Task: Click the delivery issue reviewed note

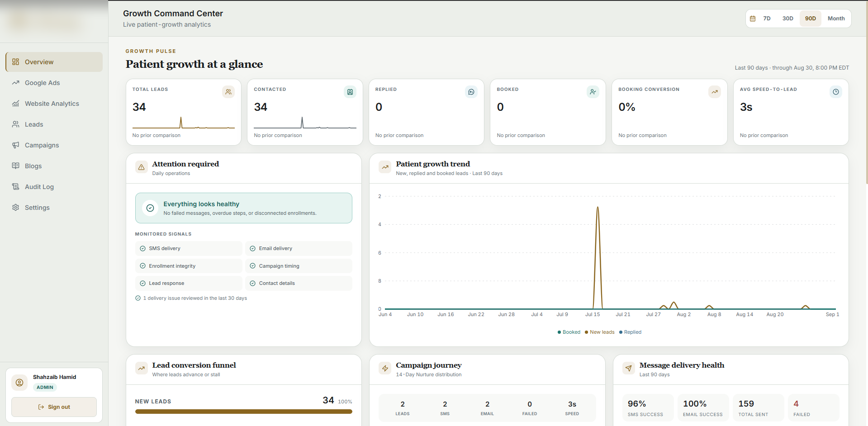Action: (191, 298)
